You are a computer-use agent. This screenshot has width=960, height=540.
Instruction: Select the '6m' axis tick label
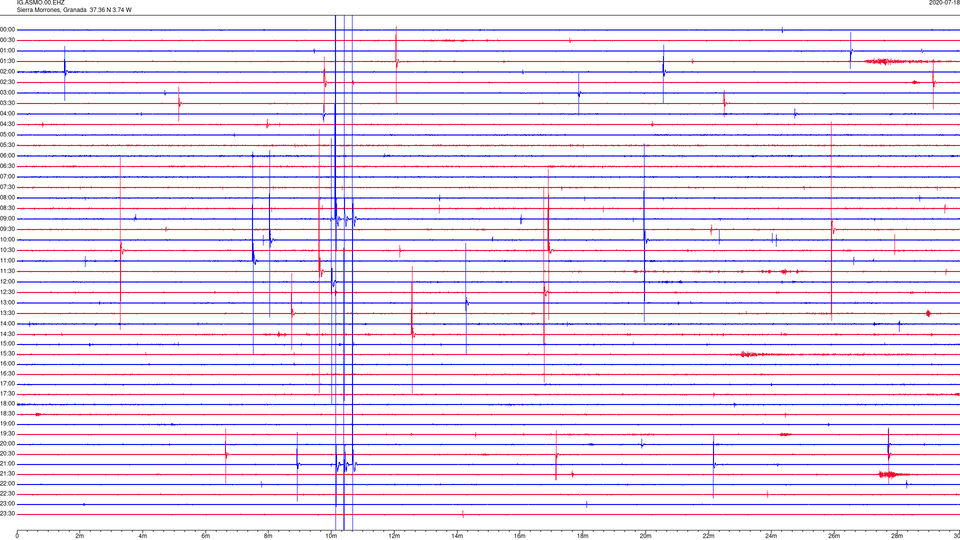[x=206, y=536]
